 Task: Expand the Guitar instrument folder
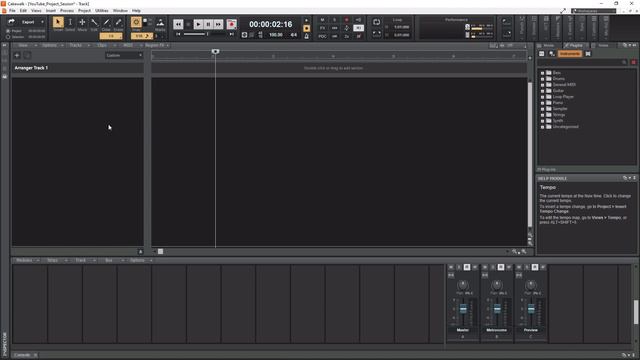point(542,91)
